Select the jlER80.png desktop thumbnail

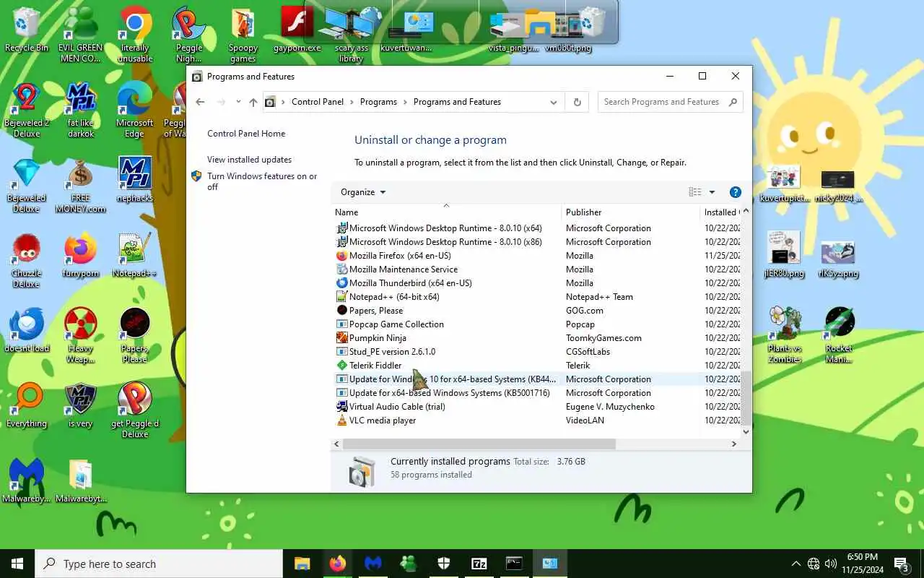pyautogui.click(x=785, y=254)
